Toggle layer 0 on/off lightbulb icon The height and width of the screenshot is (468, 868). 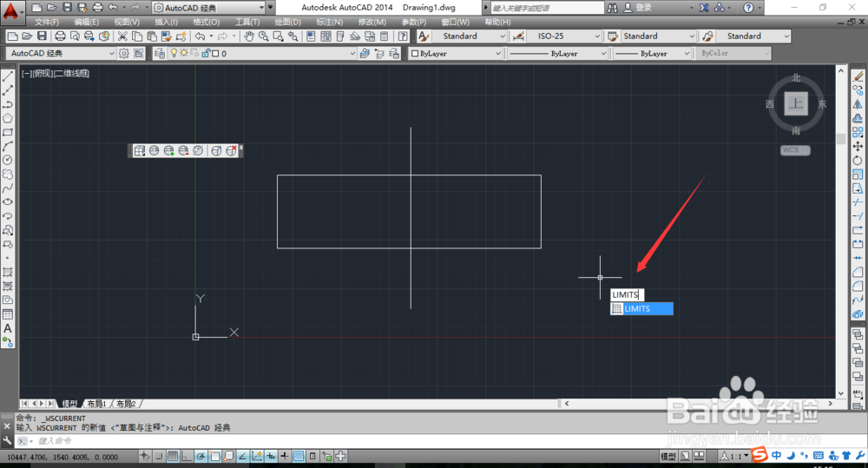click(x=174, y=53)
